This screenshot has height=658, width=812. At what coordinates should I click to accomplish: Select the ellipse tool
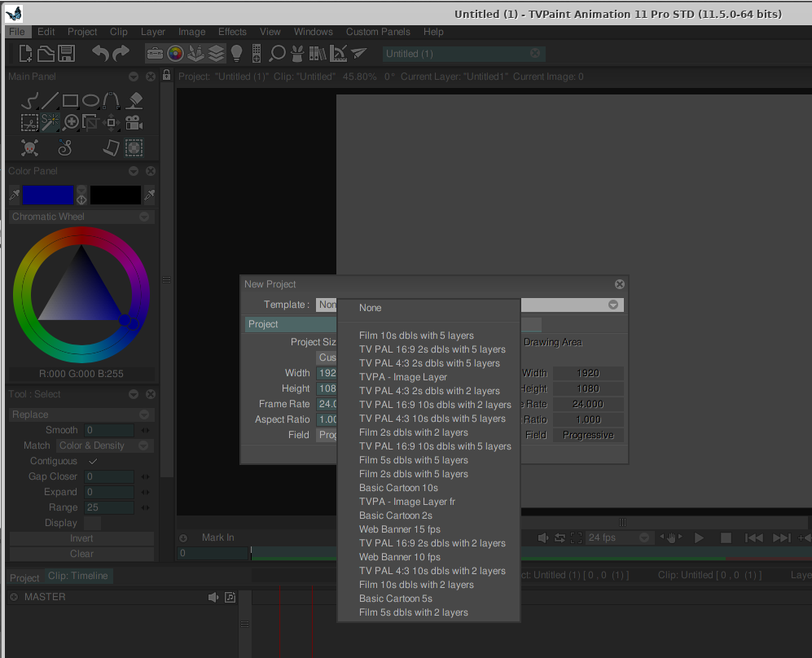[x=90, y=100]
